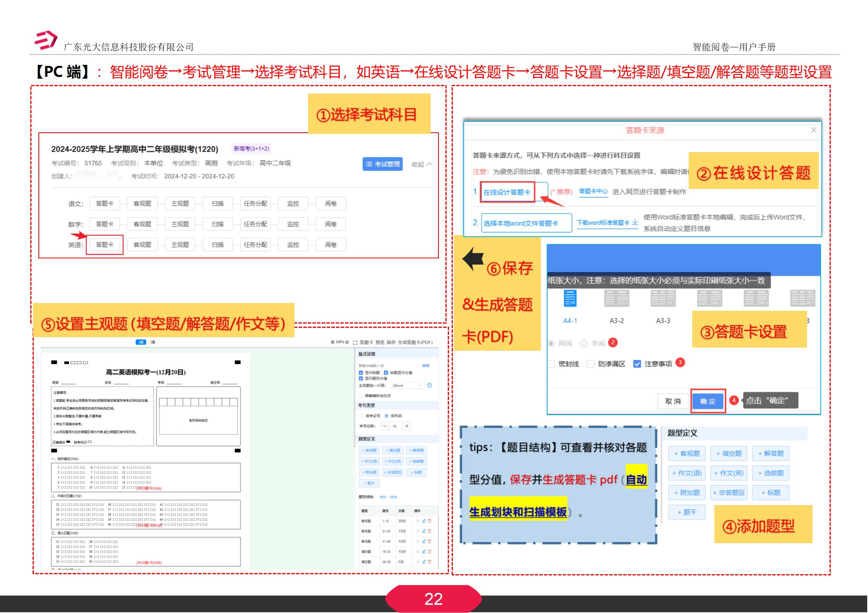868x613 pixels.
Task: Select the 手阅 radio button
Action: [x=584, y=343]
